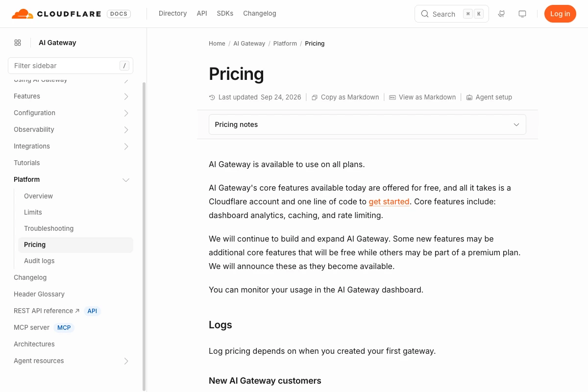Focus the Filter sidebar input
Viewport: 588px width, 392px height.
click(71, 66)
